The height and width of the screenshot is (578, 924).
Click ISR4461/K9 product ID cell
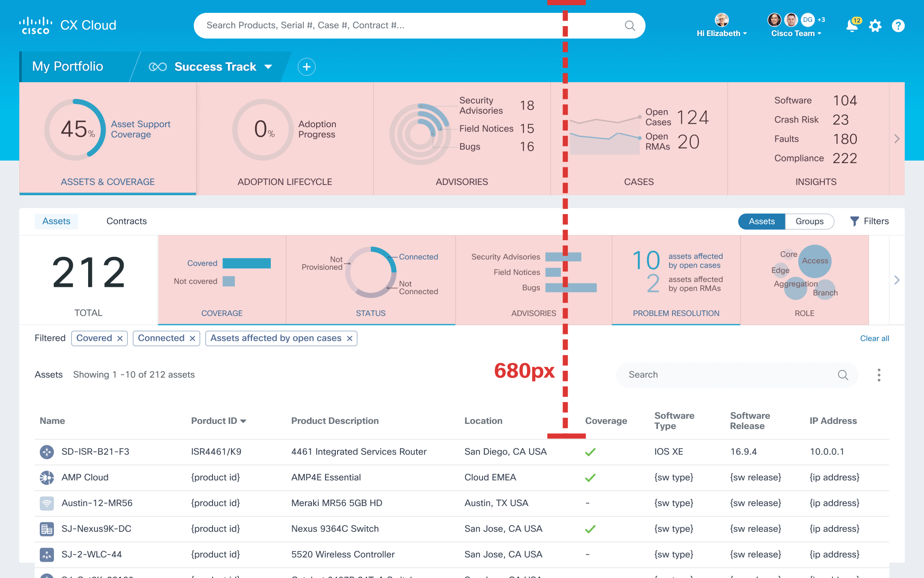click(216, 452)
